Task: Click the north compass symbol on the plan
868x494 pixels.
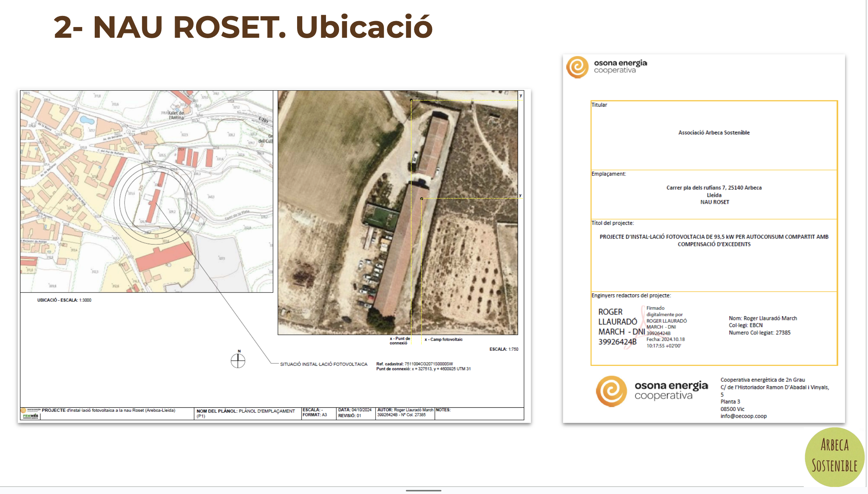Action: 238,360
